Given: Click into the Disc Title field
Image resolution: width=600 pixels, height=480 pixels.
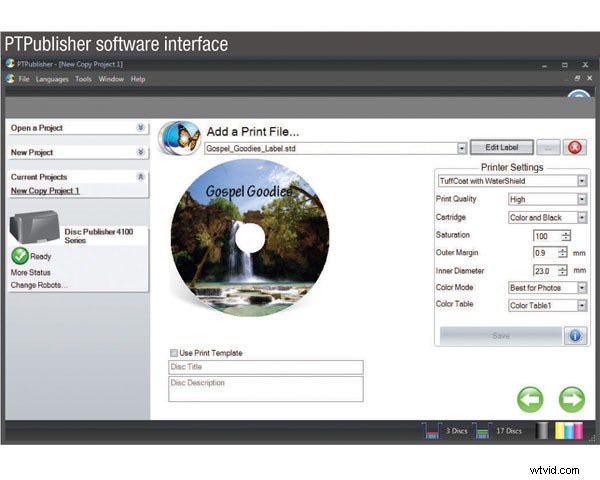Looking at the screenshot, I should [265, 368].
